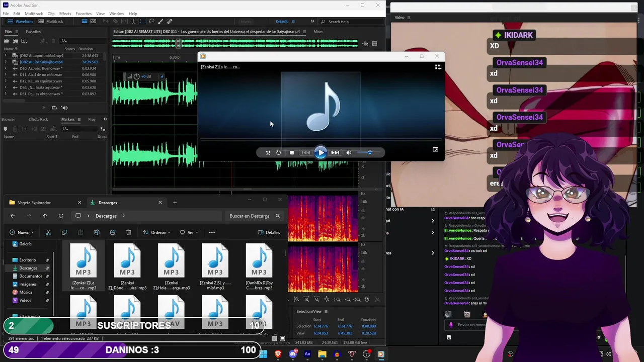Switch to Multitrack view in Audition
Viewport: 644px width, 362px height.
(x=51, y=22)
